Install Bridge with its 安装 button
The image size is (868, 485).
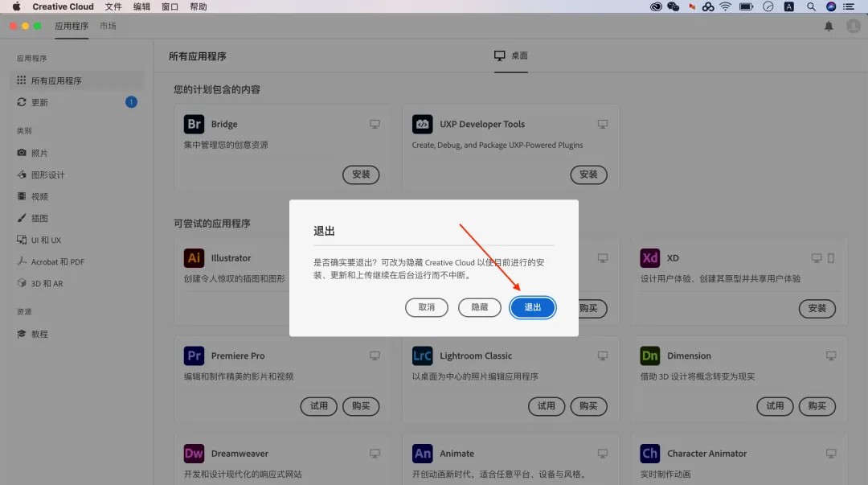pos(361,175)
